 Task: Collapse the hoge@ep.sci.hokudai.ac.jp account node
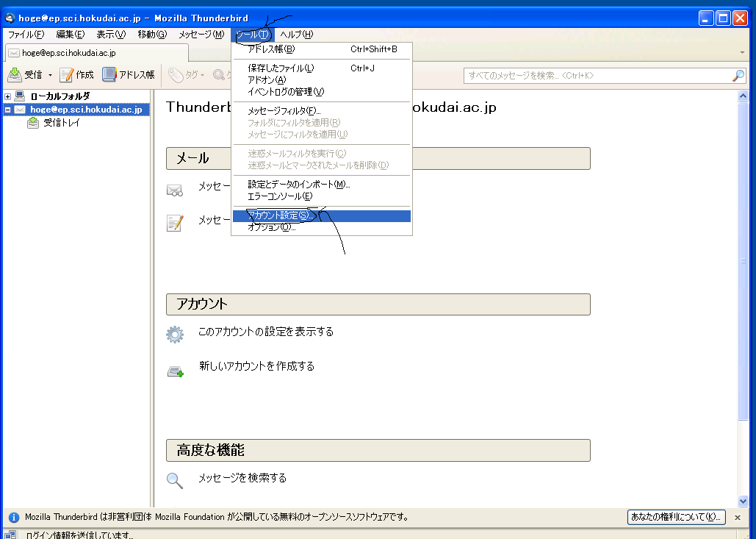(7, 110)
